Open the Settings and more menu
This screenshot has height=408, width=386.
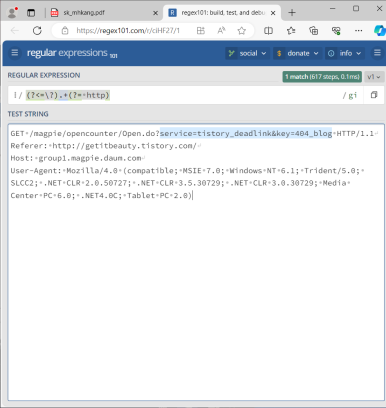(358, 31)
